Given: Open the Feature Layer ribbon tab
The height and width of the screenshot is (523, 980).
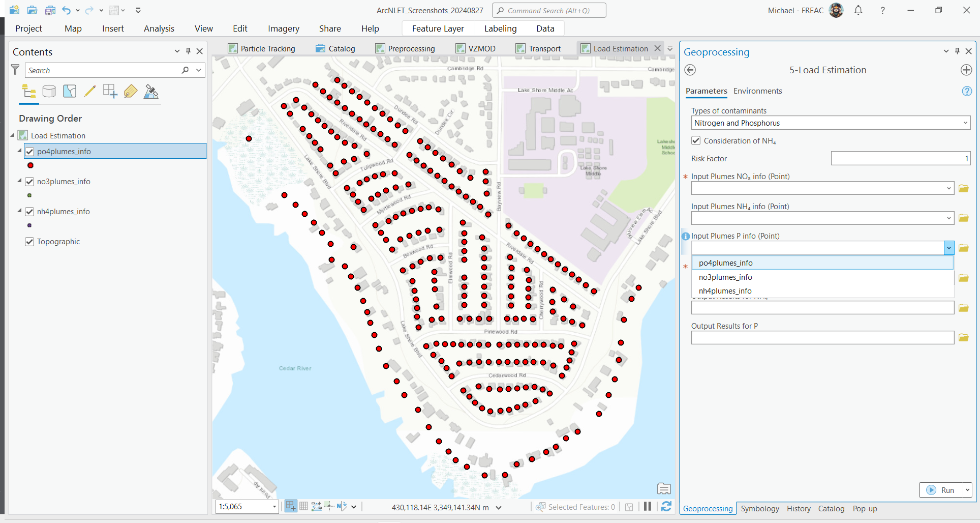Looking at the screenshot, I should coord(438,28).
